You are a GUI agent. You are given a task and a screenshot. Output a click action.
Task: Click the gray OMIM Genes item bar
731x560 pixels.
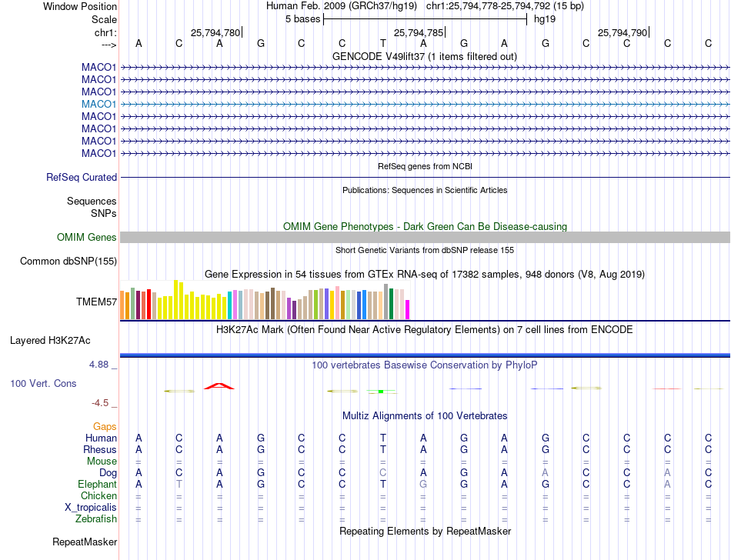(x=425, y=238)
